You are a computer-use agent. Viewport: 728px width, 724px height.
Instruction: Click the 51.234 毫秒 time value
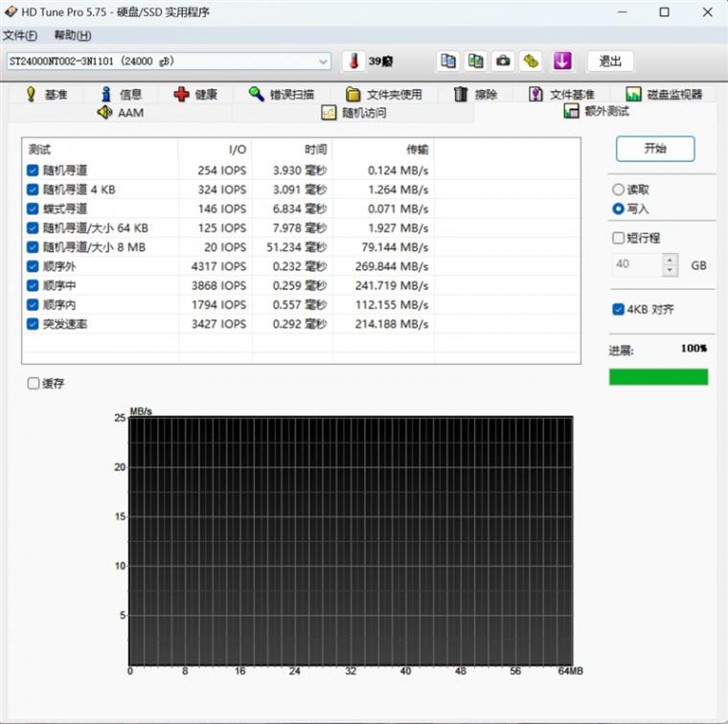click(297, 247)
